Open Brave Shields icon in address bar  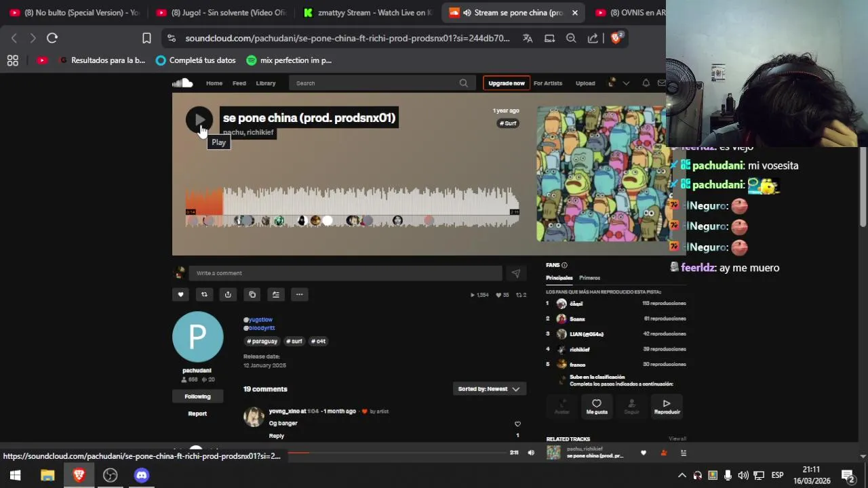click(x=616, y=38)
